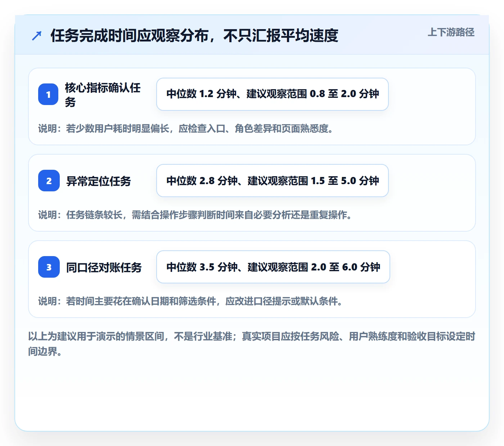Click the note about 确认日期和筛选条件

click(x=190, y=301)
